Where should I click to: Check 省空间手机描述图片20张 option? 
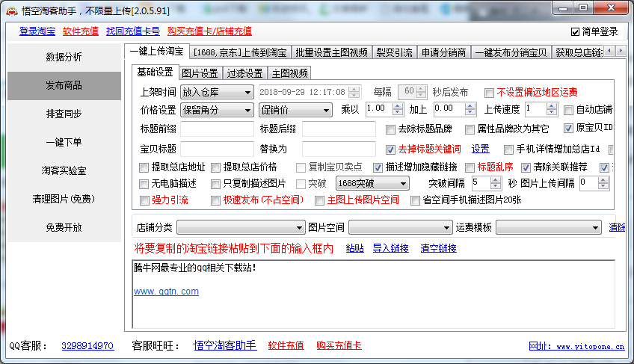point(415,200)
